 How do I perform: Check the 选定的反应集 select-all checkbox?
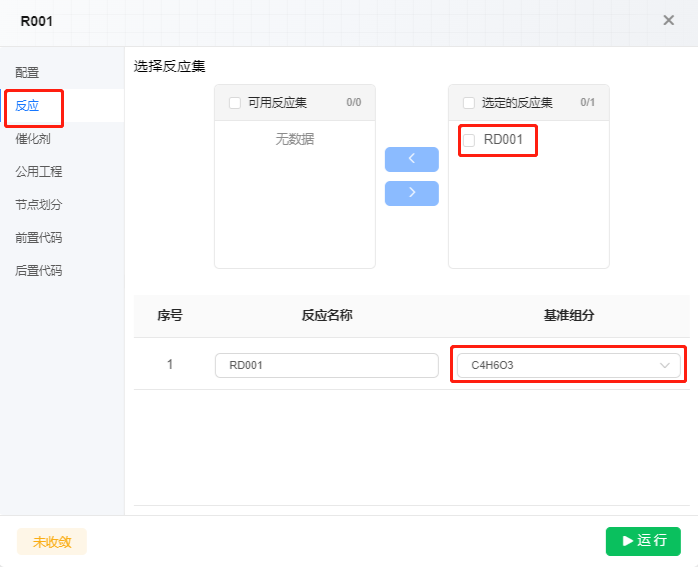(x=469, y=103)
